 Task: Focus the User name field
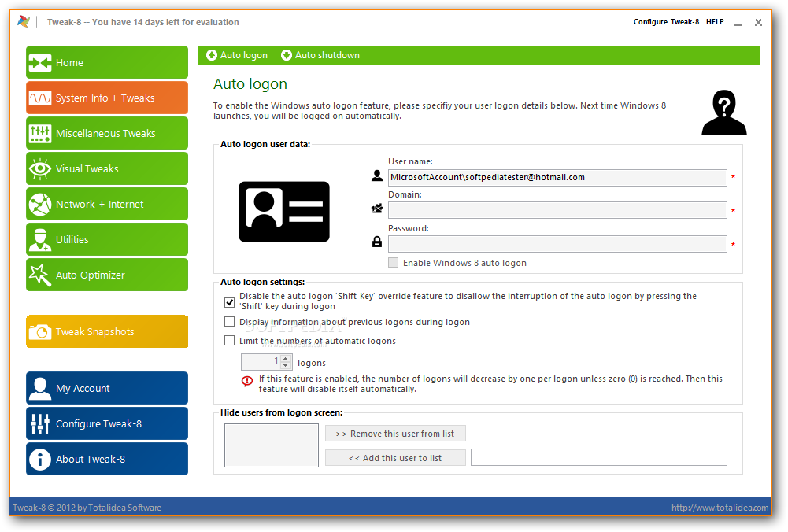click(557, 177)
